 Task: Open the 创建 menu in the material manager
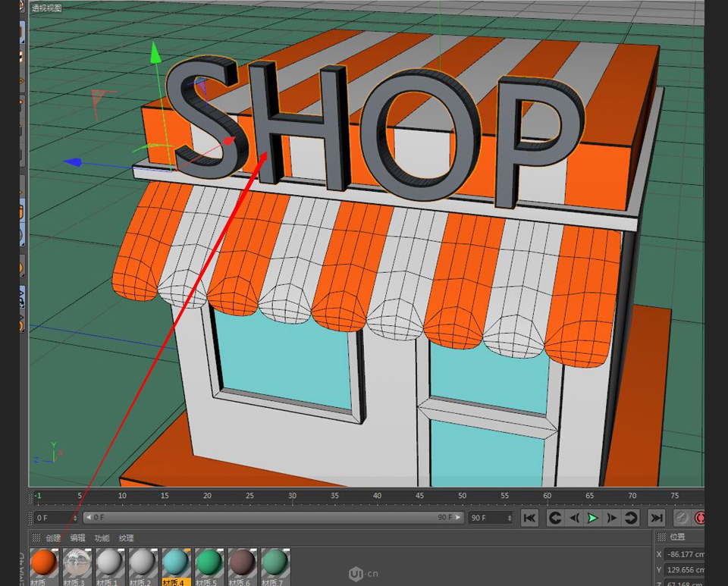coord(56,537)
